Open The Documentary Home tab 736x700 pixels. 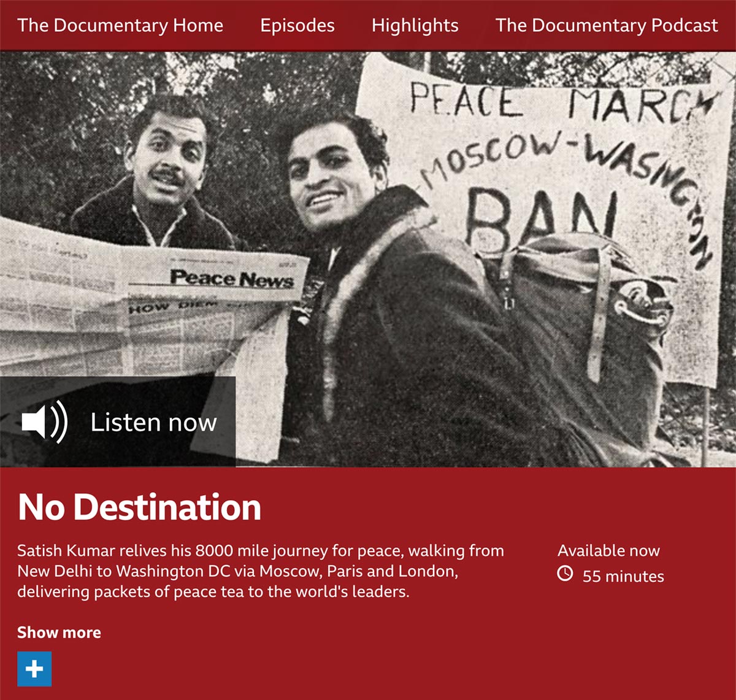click(x=120, y=25)
